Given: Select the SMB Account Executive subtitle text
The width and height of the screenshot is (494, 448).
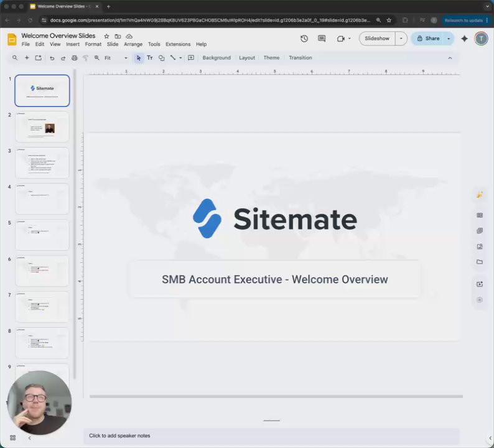Looking at the screenshot, I should point(275,279).
